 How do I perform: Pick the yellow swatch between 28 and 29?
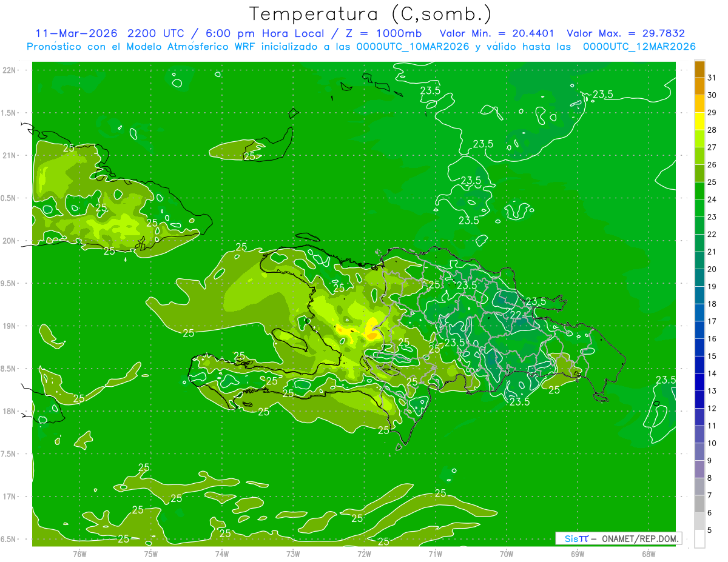pyautogui.click(x=699, y=121)
